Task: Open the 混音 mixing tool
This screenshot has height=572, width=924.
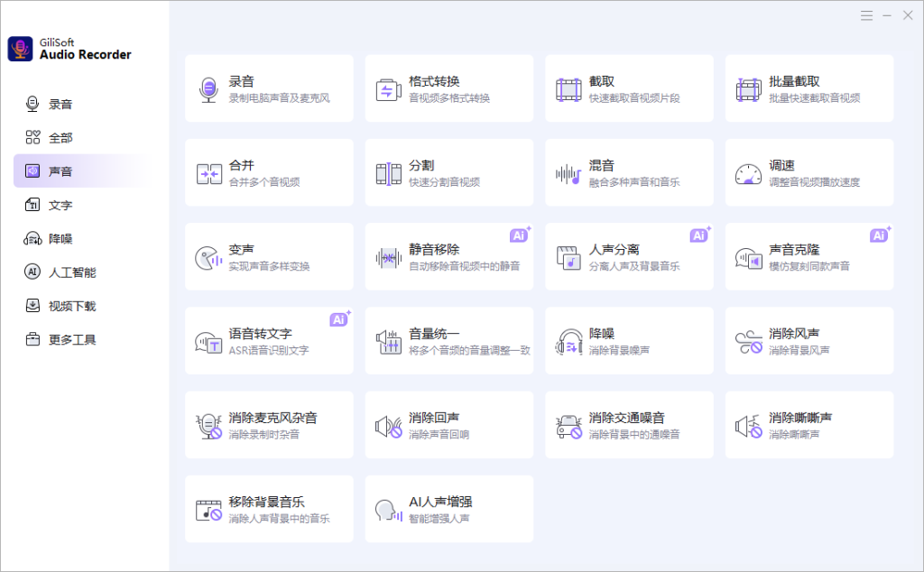Action: pos(629,171)
